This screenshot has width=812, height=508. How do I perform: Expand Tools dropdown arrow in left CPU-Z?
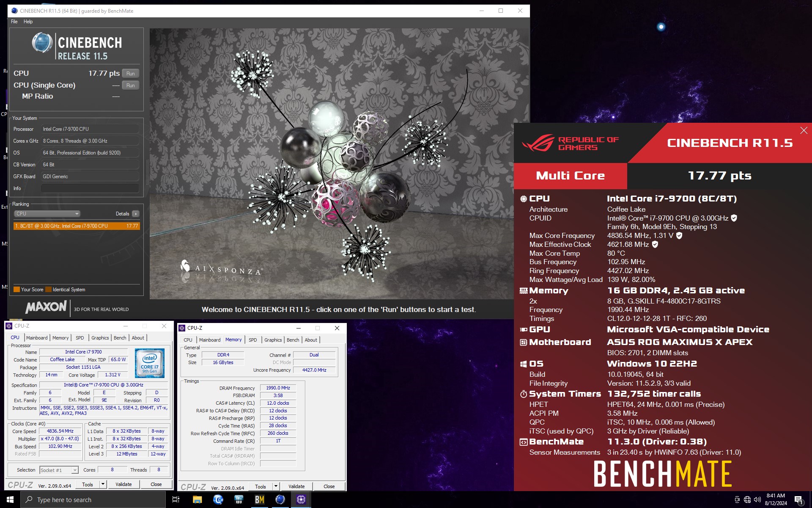tap(103, 485)
